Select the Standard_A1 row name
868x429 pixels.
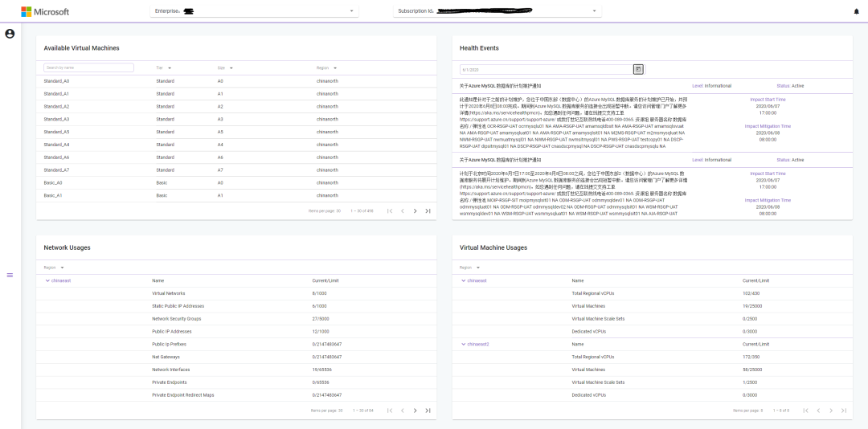[56, 93]
